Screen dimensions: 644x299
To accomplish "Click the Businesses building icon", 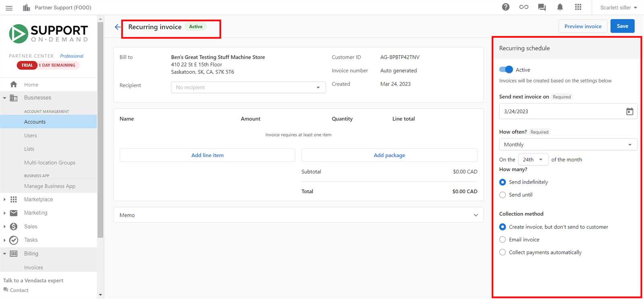I will (14, 98).
